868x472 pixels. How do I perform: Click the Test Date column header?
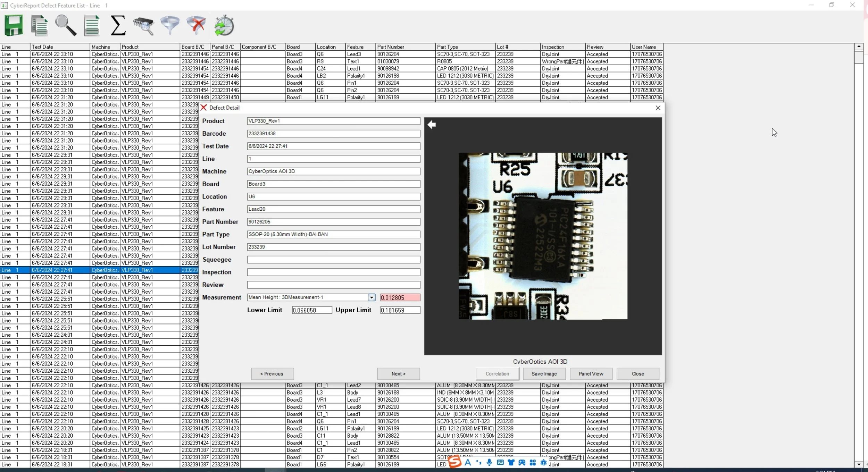click(x=59, y=47)
